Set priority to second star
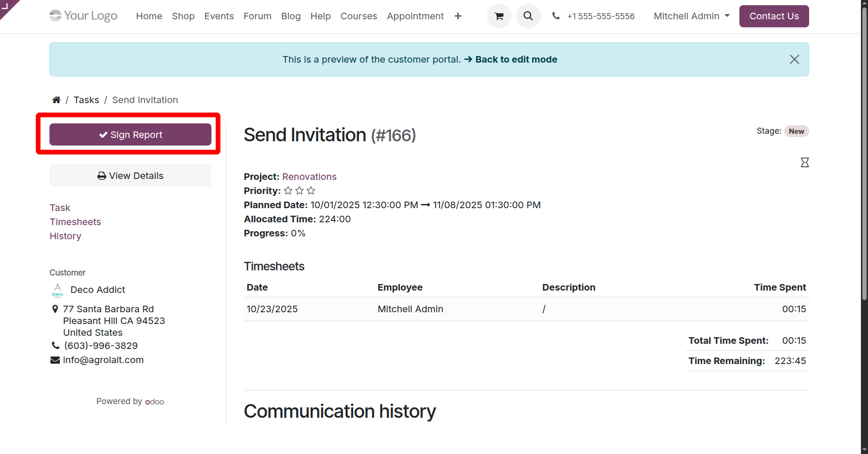Viewport: 868px width, 454px height. click(300, 191)
